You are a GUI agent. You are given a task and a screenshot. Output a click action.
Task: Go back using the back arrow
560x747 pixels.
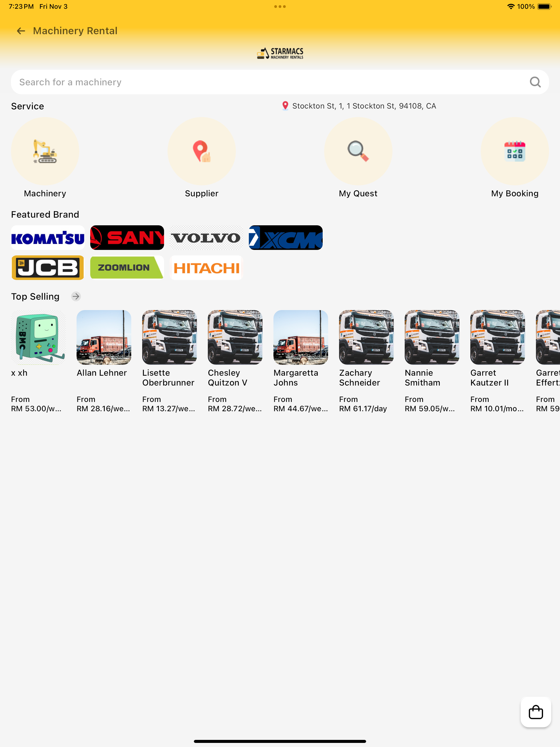tap(21, 31)
